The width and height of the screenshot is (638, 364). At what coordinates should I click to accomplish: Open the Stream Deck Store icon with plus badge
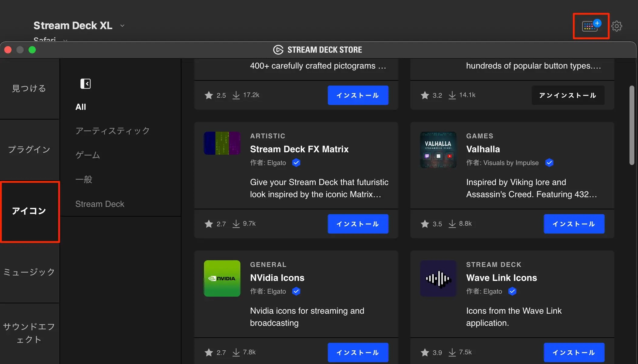tap(591, 26)
